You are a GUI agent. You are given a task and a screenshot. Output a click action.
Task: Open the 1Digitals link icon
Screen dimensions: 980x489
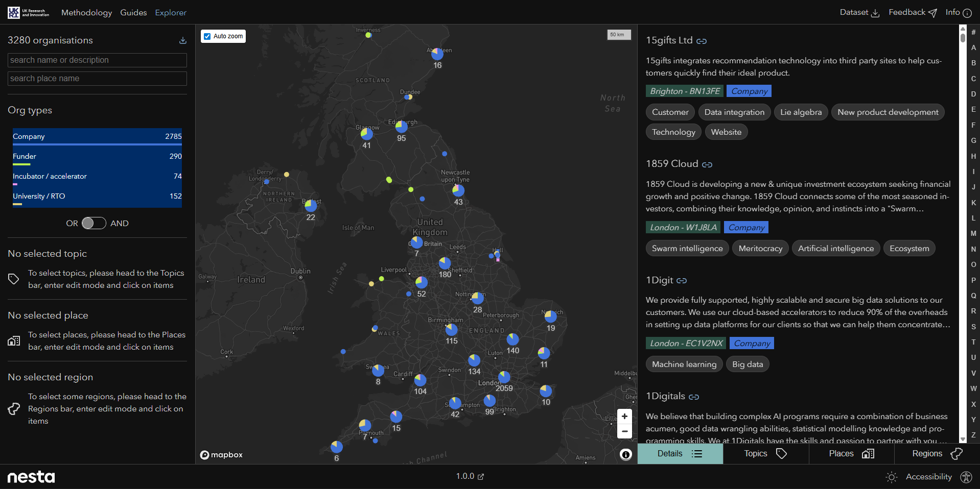(x=694, y=397)
